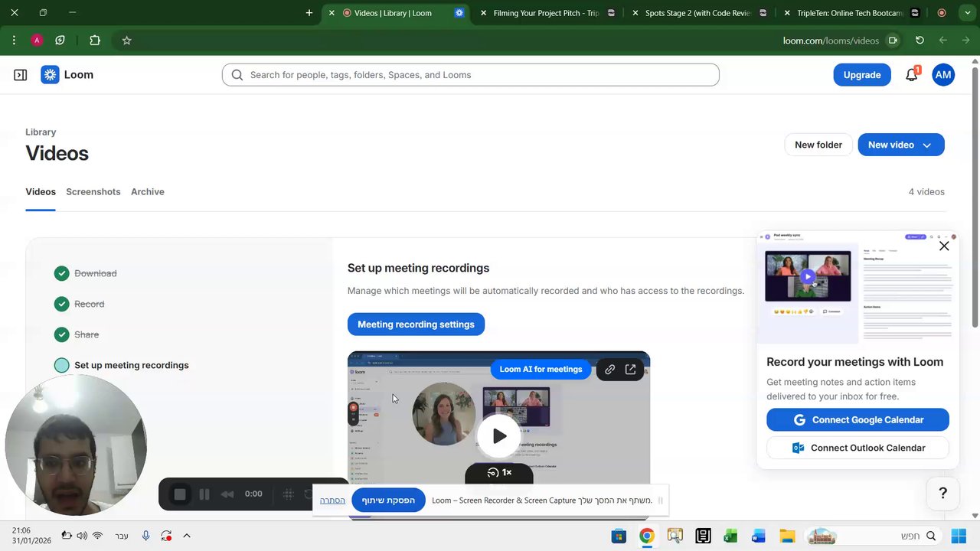Toggle the Record checklist item

(62, 304)
